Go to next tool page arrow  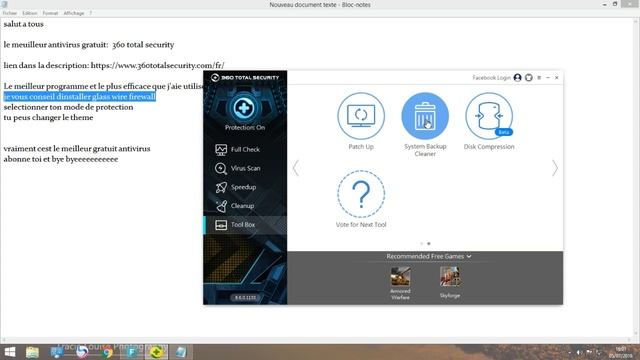pos(555,168)
